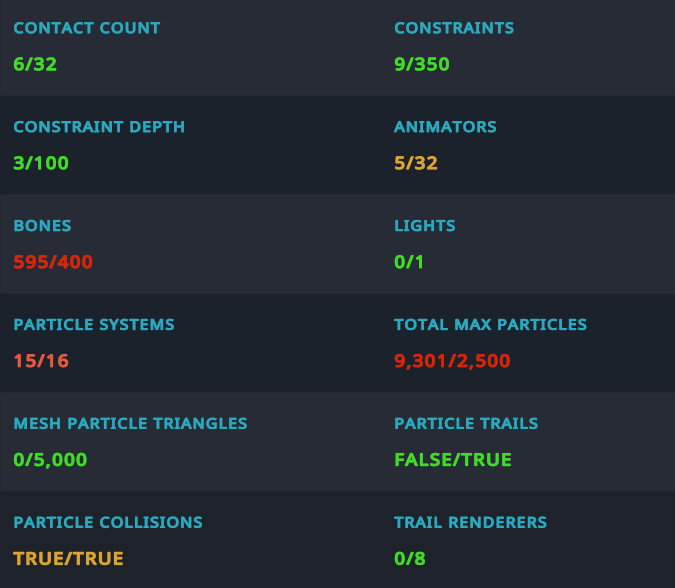Click the Constraint Depth label
The width and height of the screenshot is (675, 588).
[99, 127]
